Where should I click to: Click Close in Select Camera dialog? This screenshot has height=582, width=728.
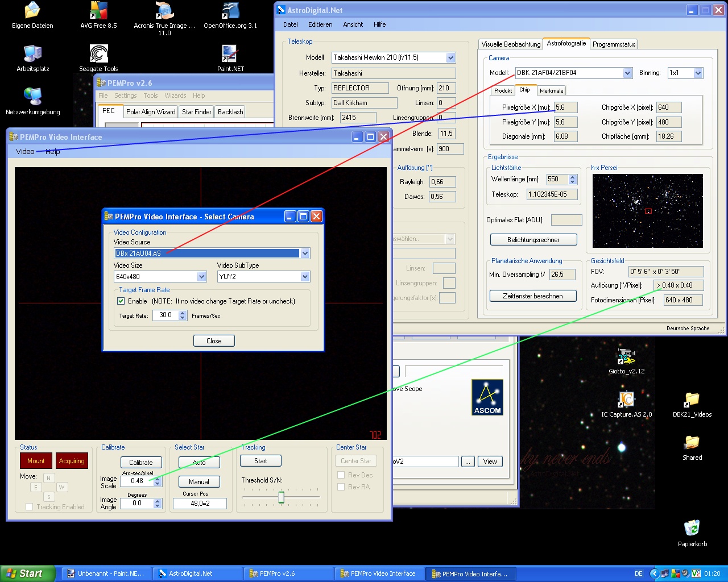pyautogui.click(x=214, y=341)
